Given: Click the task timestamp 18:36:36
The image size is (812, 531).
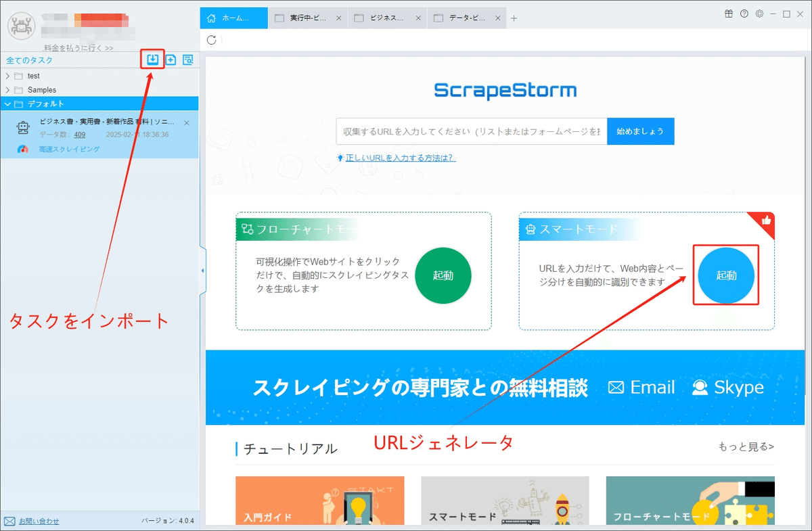Looking at the screenshot, I should [x=137, y=135].
